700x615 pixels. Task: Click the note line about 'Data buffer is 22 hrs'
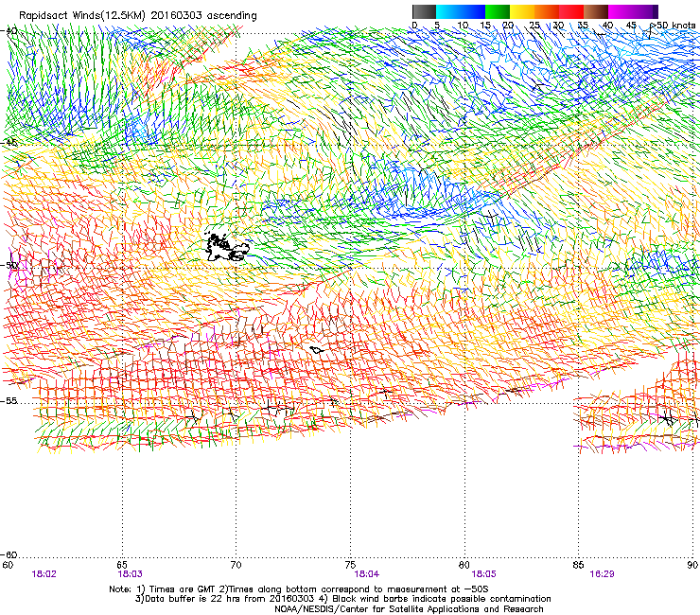[342, 599]
